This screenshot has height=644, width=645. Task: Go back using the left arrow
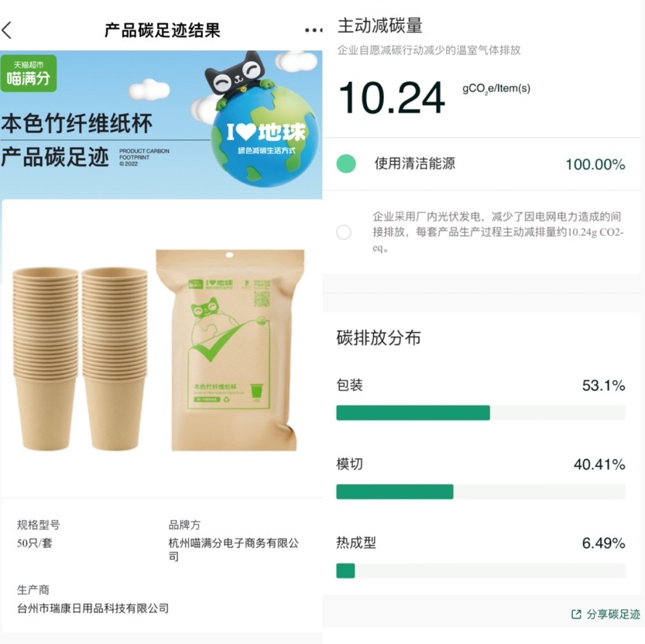click(7, 31)
